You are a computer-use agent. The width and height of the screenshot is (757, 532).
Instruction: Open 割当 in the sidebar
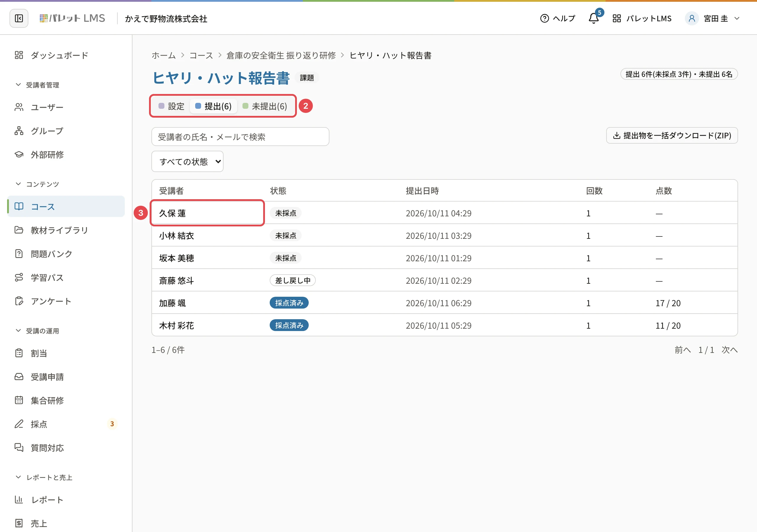click(x=66, y=353)
